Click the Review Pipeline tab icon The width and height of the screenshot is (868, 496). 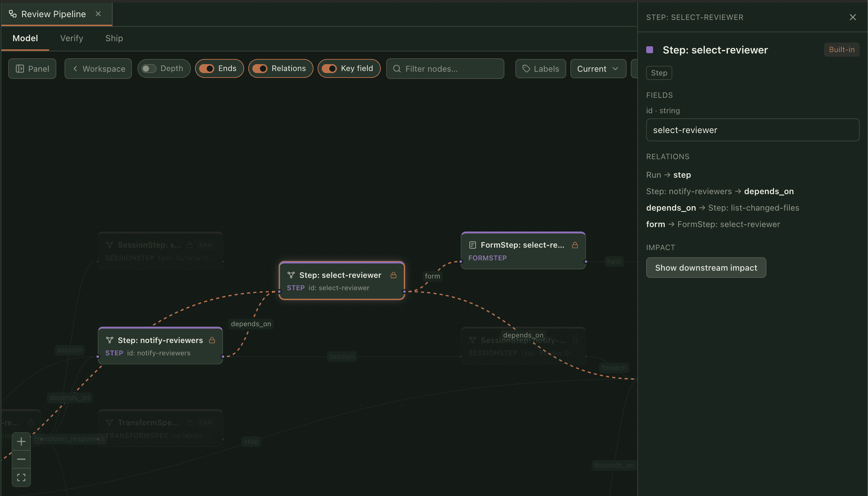point(13,14)
